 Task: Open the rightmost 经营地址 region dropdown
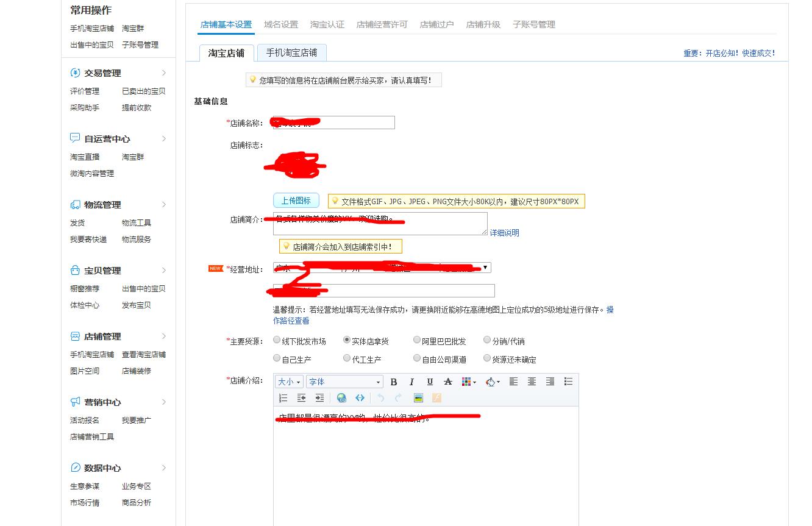point(485,267)
